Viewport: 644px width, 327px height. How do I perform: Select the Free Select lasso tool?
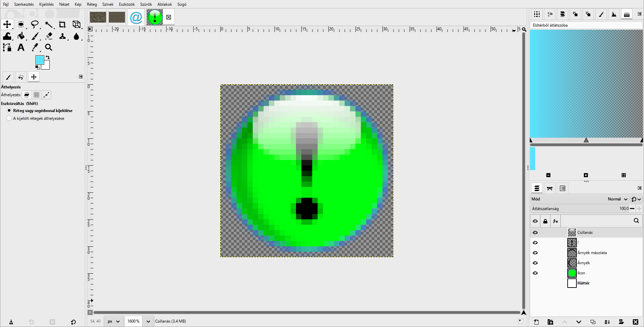click(35, 24)
